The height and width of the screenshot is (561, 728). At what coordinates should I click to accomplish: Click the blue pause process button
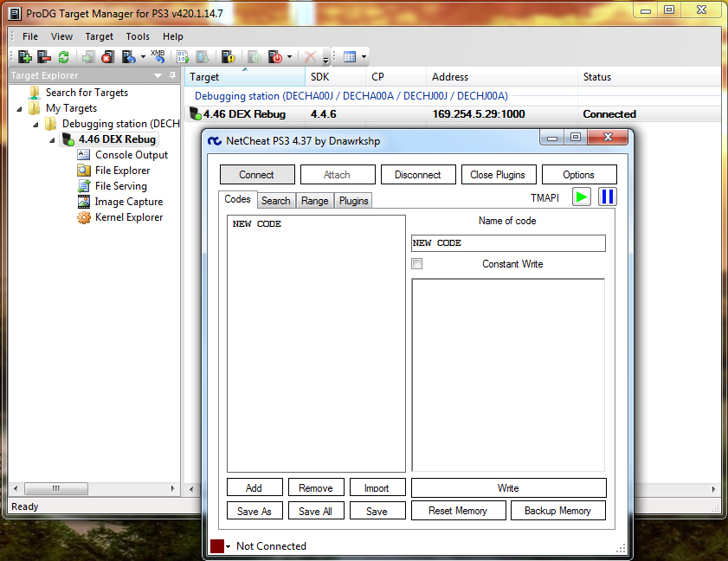pyautogui.click(x=608, y=197)
